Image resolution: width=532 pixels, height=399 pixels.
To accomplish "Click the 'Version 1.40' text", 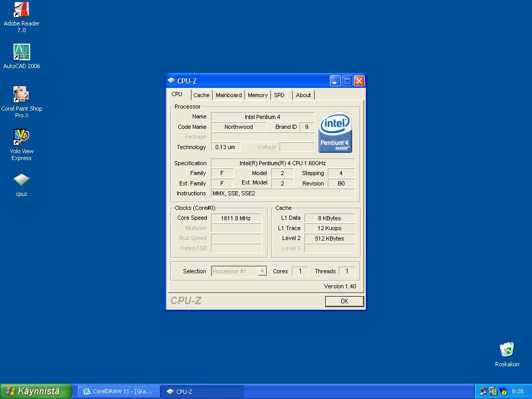I will (340, 286).
